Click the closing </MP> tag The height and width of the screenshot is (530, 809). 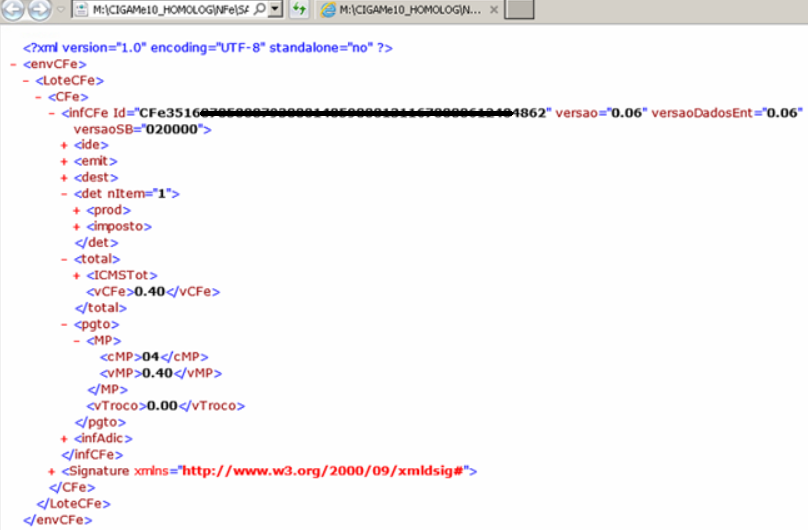[x=108, y=390]
